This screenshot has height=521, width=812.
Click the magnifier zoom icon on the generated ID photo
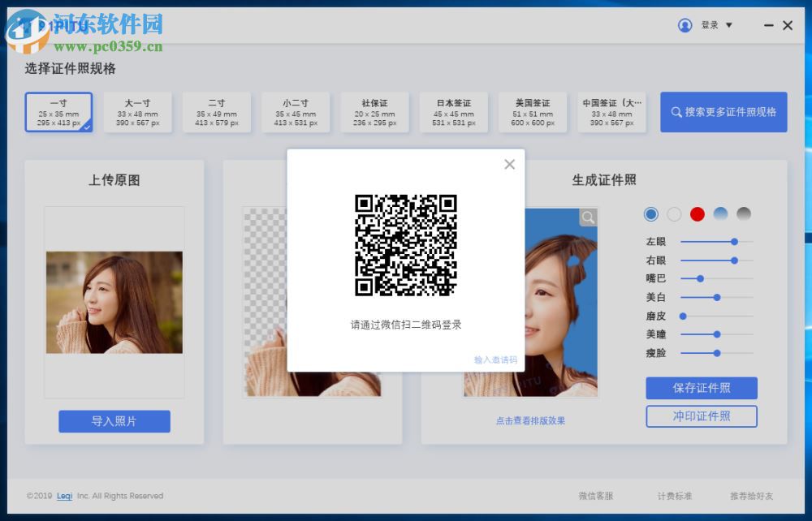click(586, 217)
